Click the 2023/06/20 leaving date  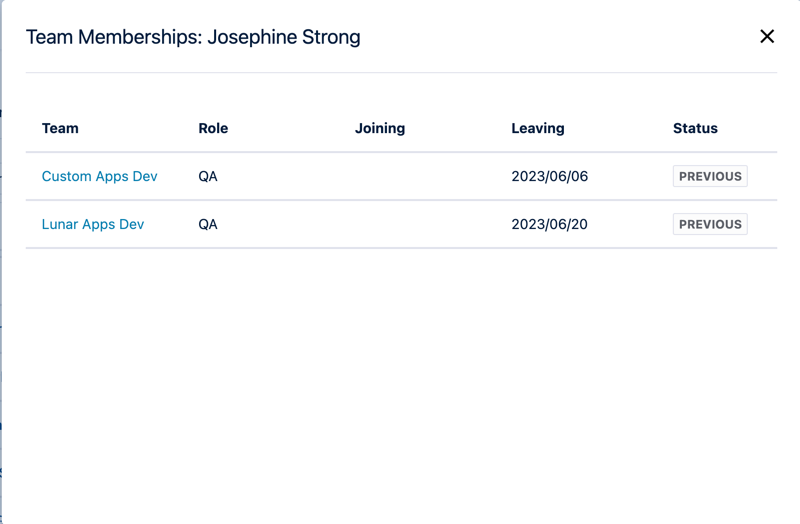click(549, 224)
